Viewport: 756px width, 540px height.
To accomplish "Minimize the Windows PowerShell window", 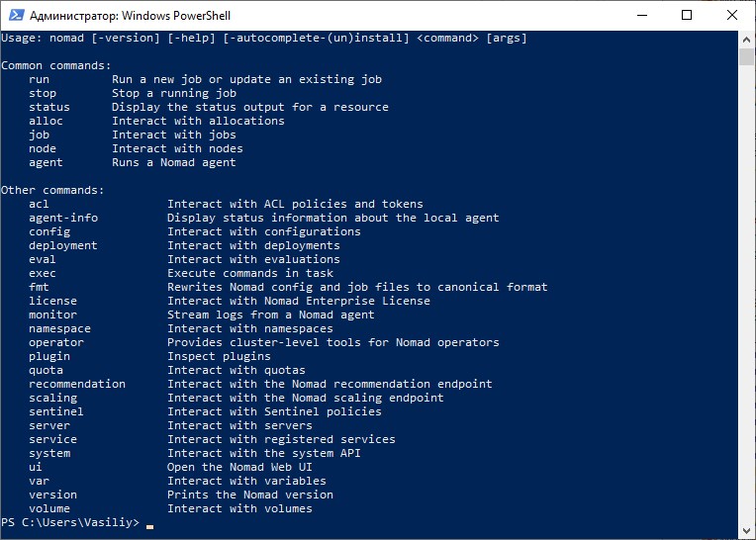I will [642, 15].
